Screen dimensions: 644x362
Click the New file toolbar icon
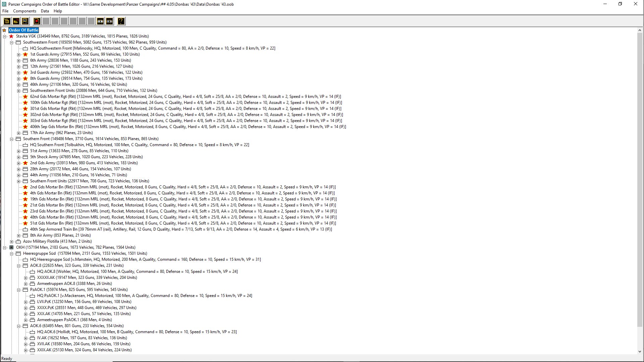click(7, 21)
